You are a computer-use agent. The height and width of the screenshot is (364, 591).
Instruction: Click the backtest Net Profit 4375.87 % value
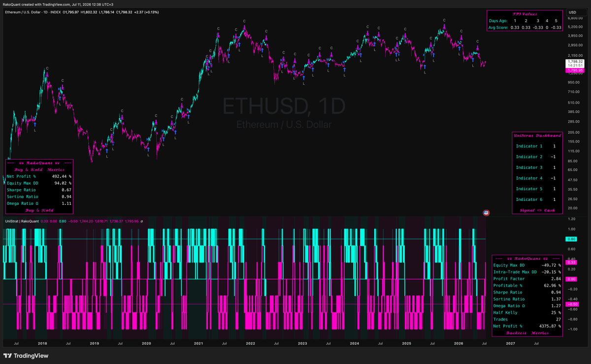[549, 327]
